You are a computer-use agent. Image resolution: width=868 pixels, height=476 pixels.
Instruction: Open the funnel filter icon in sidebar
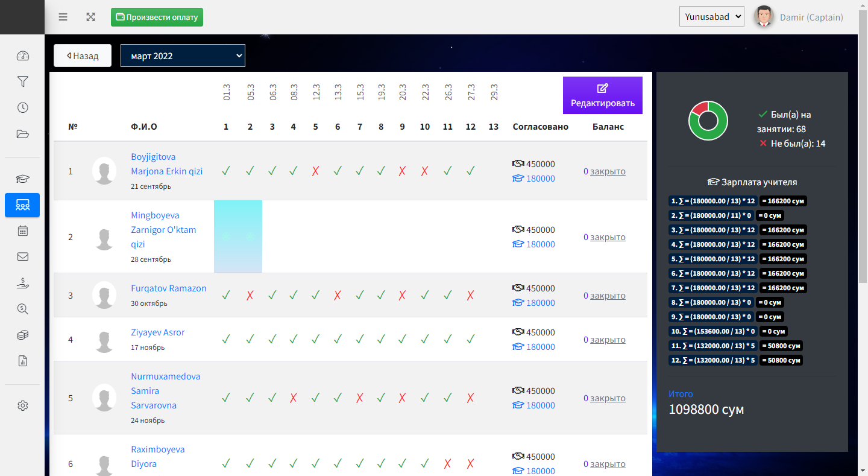click(22, 81)
